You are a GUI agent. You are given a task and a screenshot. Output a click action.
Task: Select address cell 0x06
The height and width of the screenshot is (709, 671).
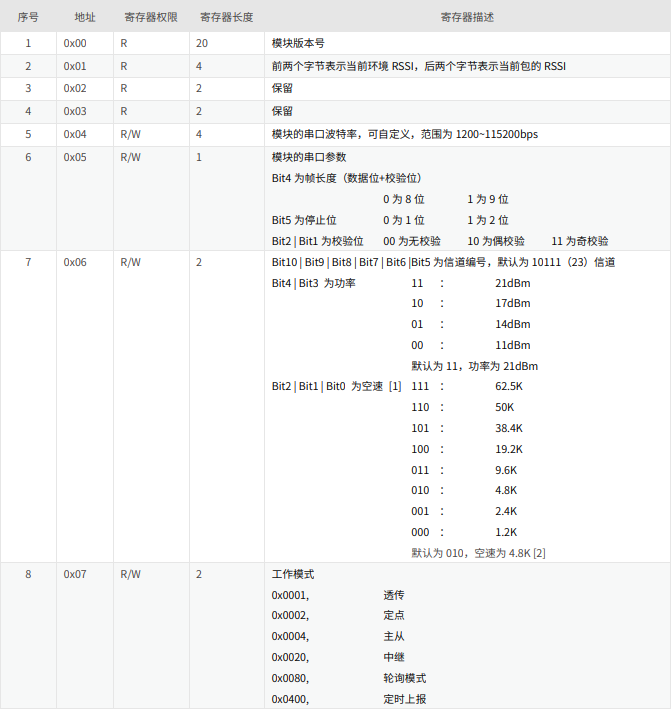[75, 262]
